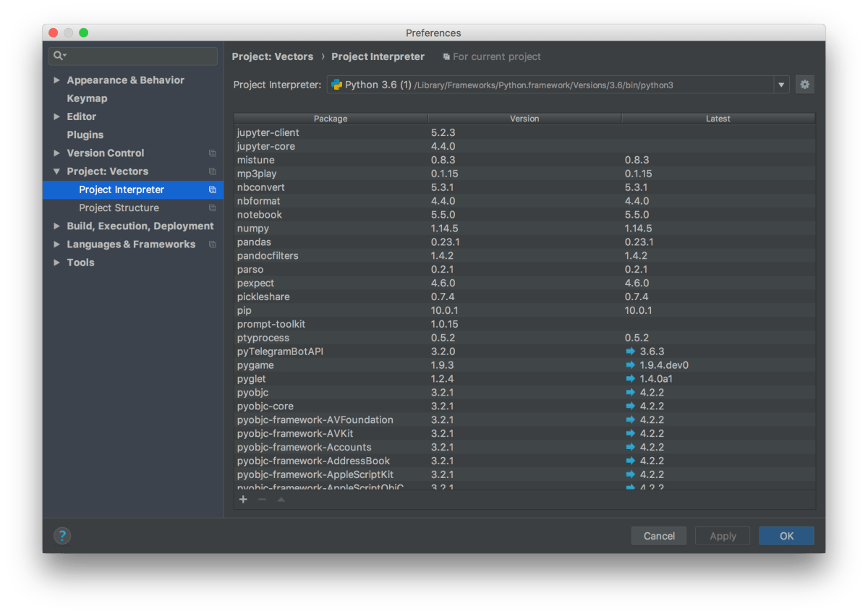Click the update arrow for pyobjc-framework-AVFoundation
This screenshot has width=868, height=614.
pyautogui.click(x=631, y=420)
